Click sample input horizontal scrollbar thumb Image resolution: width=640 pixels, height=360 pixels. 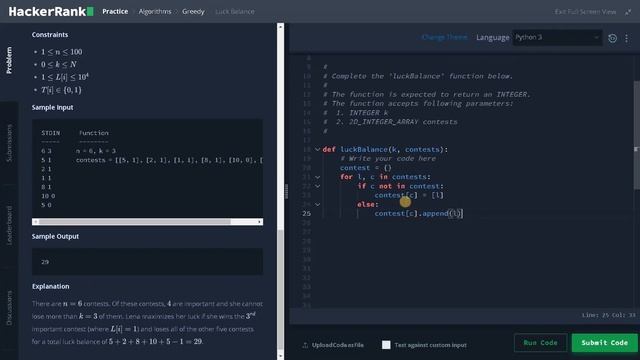tap(135, 222)
